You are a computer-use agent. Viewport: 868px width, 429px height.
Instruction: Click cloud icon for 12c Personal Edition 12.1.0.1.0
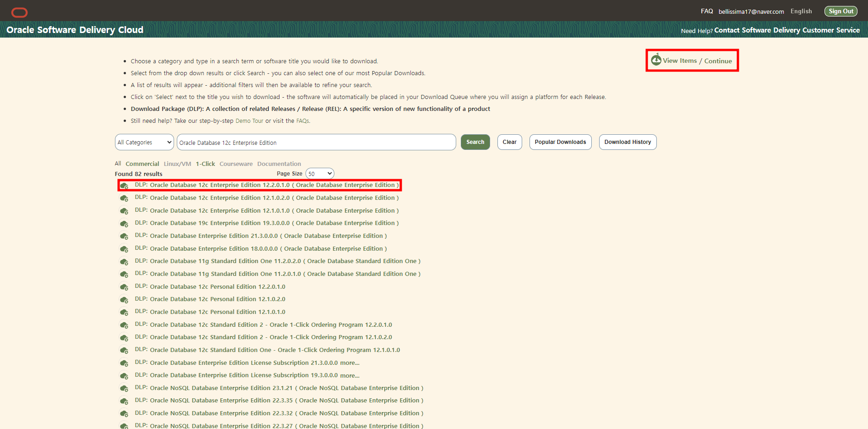pyautogui.click(x=124, y=313)
